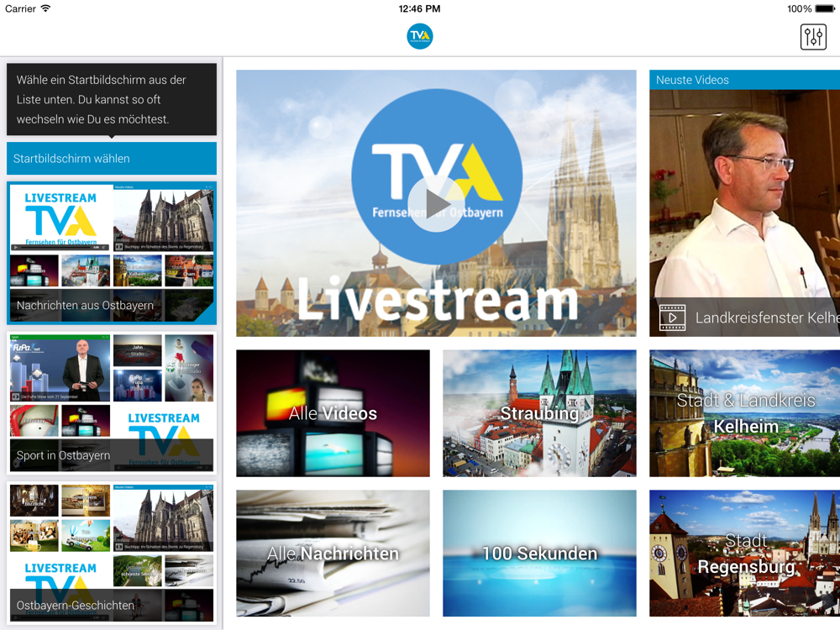Open the Straubing tile
This screenshot has width=840, height=630.
point(539,413)
